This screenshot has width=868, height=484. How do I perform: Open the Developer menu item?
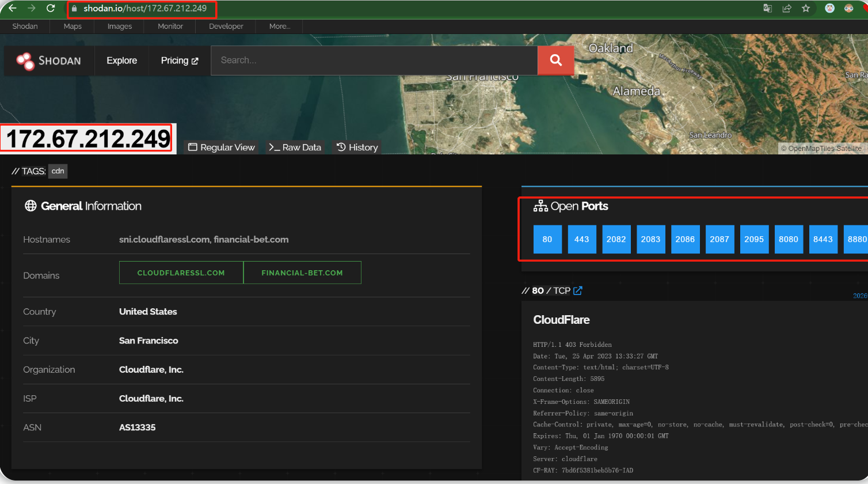[x=226, y=26]
